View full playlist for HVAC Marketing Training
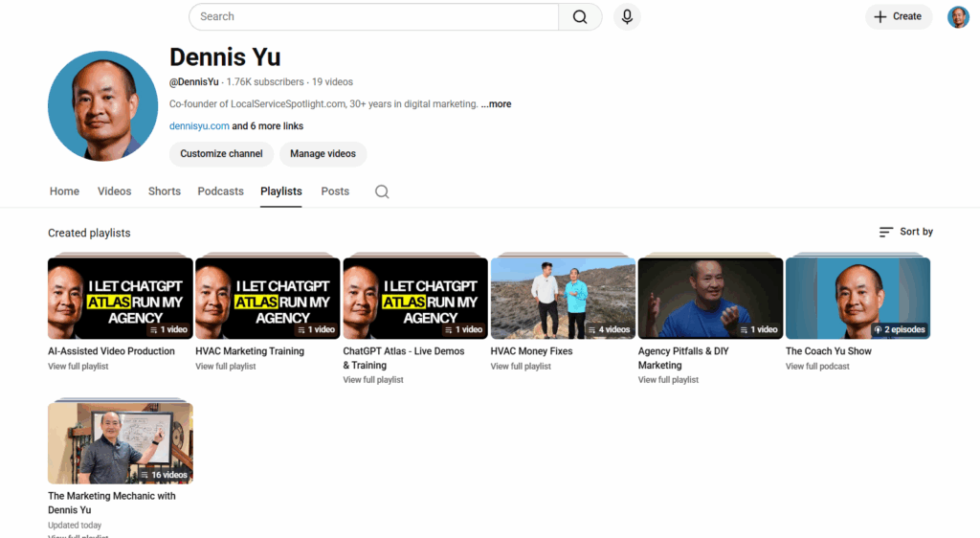 [x=225, y=367]
